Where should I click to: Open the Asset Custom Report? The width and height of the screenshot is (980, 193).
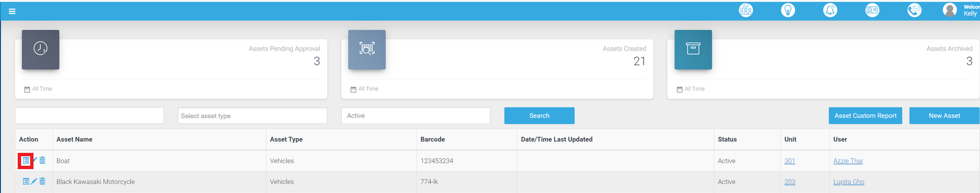(866, 116)
